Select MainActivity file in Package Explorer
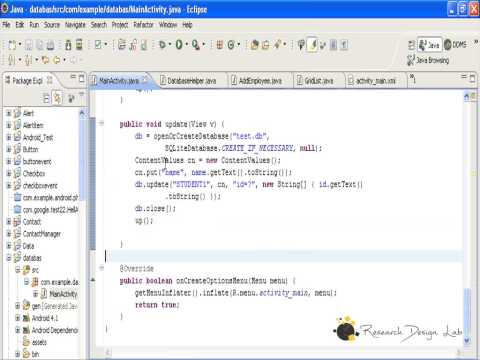 (63, 294)
